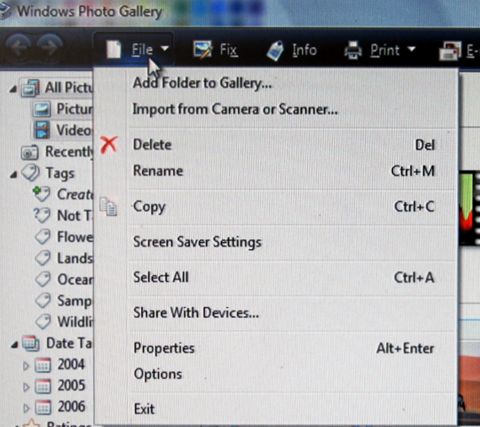480x427 pixels.
Task: Click the Print printer icon
Action: (353, 50)
